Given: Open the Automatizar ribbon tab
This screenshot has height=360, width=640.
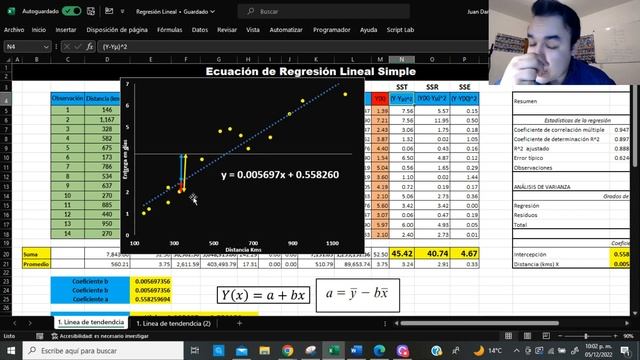Looking at the screenshot, I should [x=286, y=30].
